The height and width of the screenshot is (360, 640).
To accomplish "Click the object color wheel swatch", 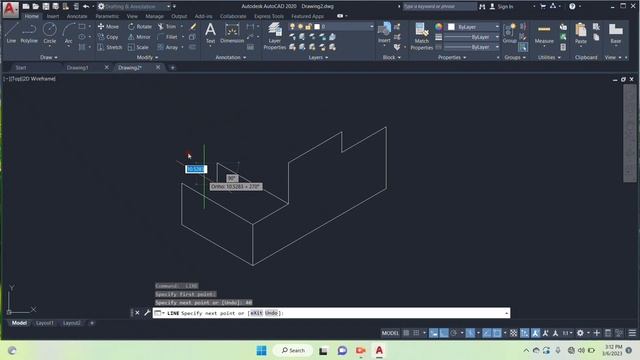I will 438,27.
